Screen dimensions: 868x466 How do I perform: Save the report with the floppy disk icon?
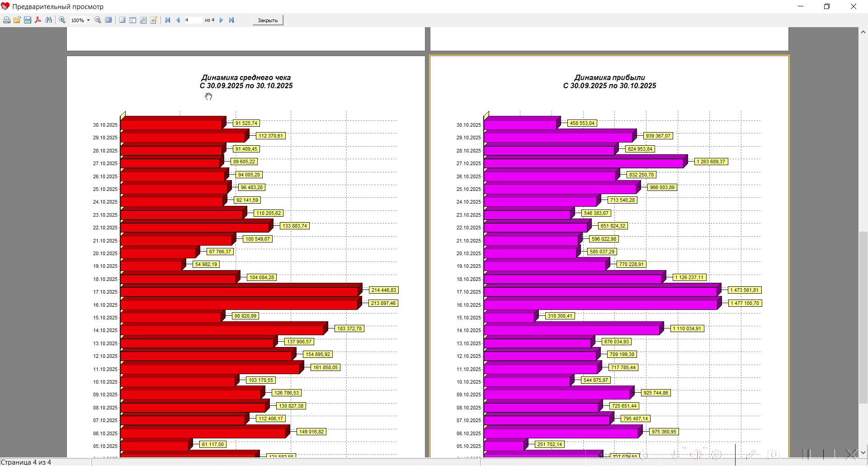click(28, 20)
